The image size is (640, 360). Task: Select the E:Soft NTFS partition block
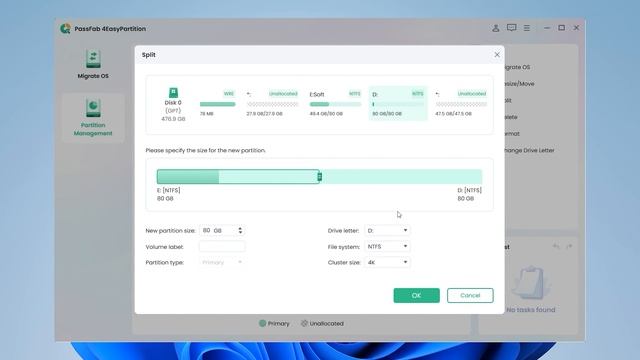tap(335, 104)
